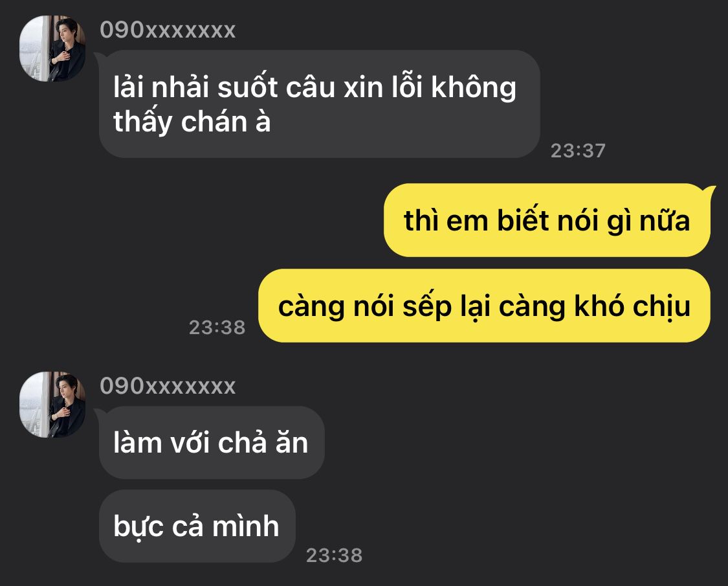Open the top sender's profile avatar

[x=52, y=49]
